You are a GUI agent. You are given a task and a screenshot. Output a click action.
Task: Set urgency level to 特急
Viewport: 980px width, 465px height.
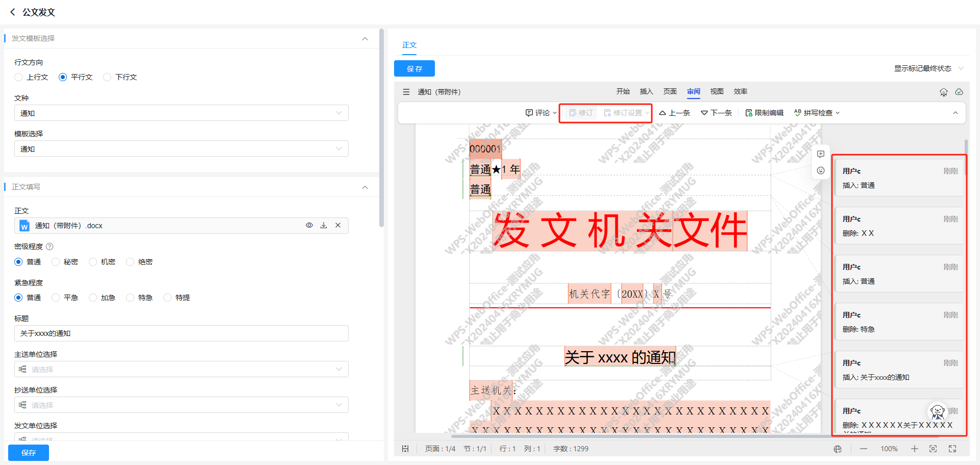click(130, 298)
